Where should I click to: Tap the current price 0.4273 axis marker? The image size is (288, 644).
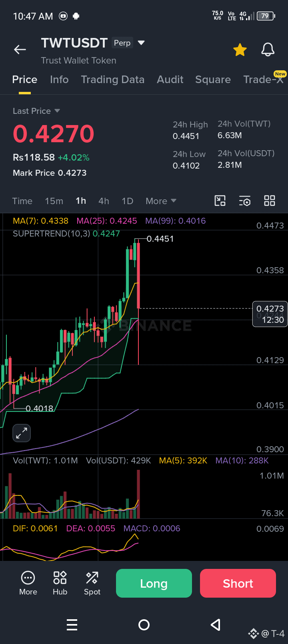(x=270, y=314)
